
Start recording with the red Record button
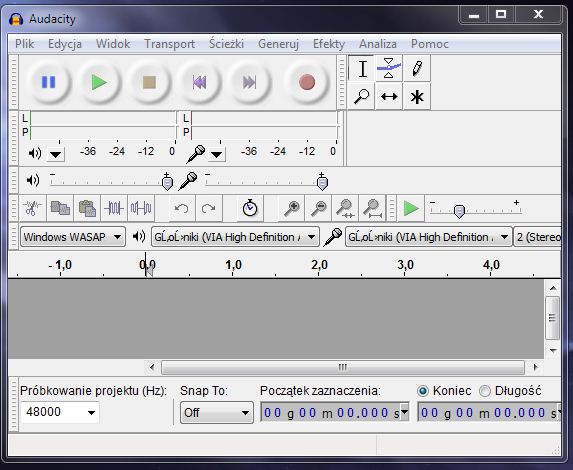[307, 82]
